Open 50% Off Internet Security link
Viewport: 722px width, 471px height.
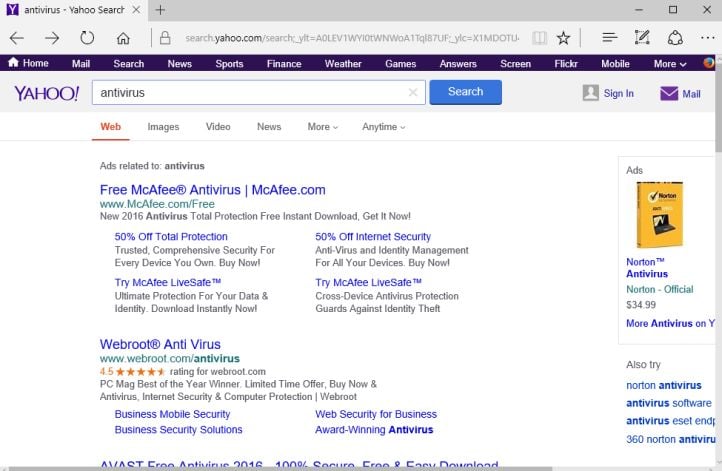point(373,237)
